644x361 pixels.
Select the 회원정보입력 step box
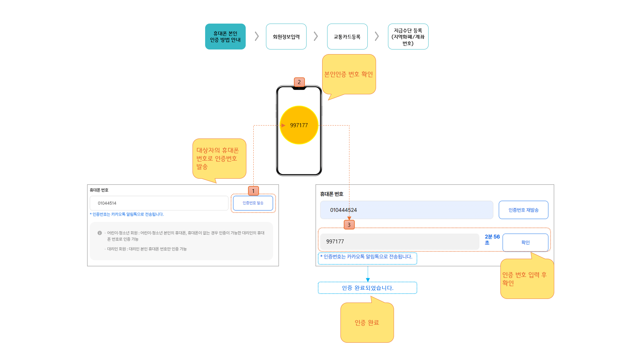pos(286,37)
